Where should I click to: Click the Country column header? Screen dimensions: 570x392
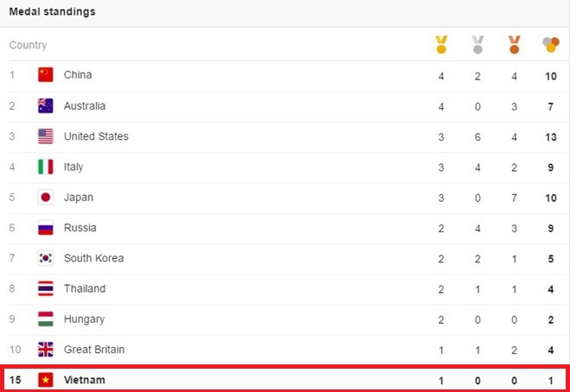pyautogui.click(x=28, y=45)
